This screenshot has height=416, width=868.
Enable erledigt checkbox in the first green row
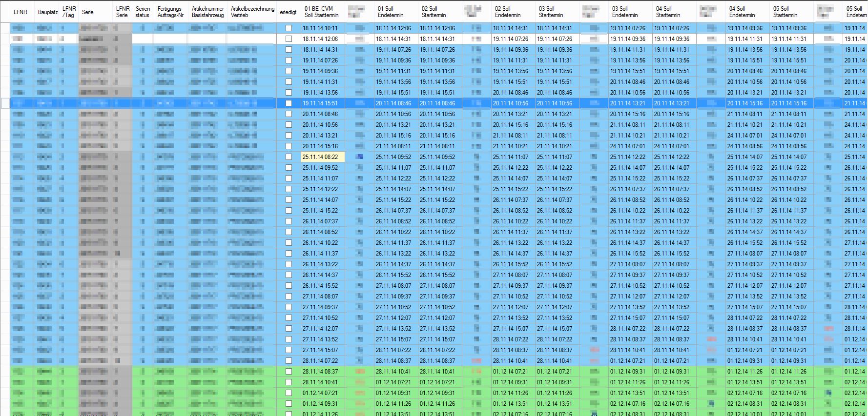(289, 372)
